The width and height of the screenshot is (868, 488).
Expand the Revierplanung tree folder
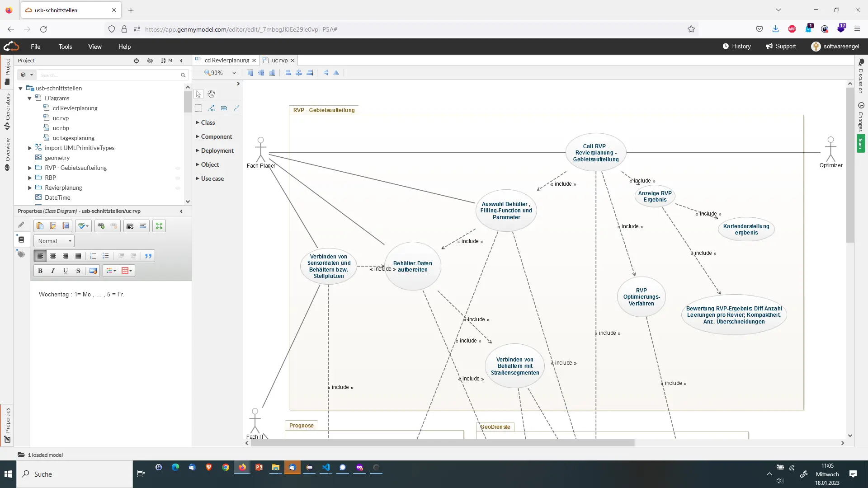coord(30,188)
